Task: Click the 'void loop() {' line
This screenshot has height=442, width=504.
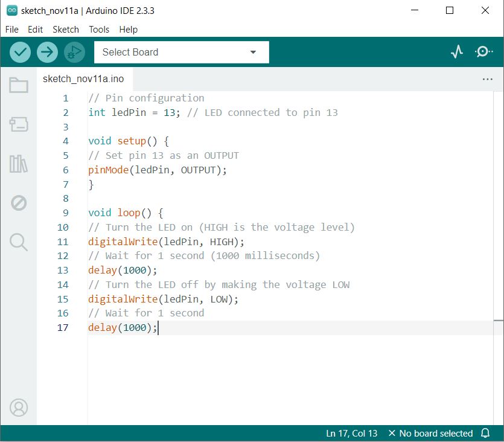Action: (126, 213)
